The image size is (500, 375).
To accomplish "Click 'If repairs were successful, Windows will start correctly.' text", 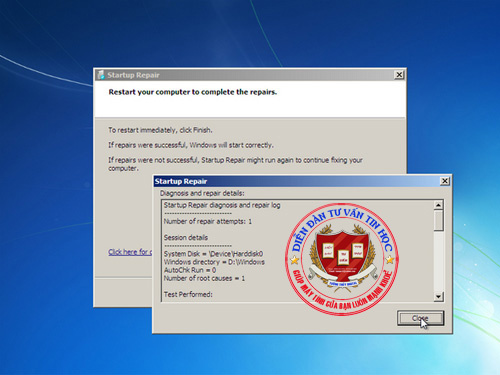I will [x=191, y=145].
